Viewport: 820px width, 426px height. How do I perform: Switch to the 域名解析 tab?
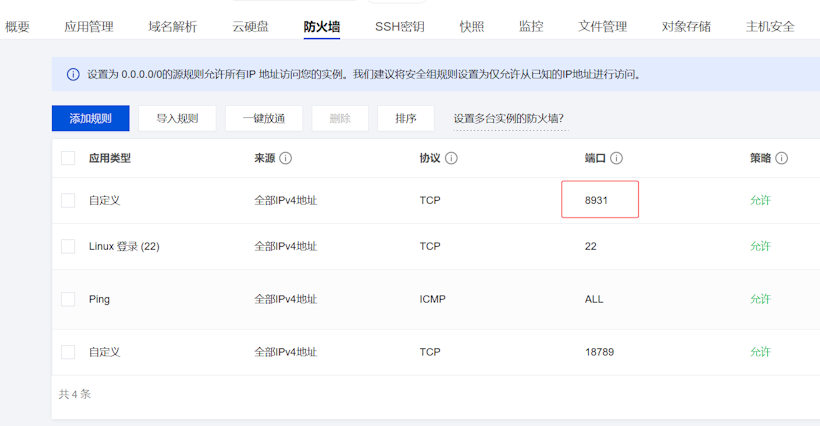point(173,26)
